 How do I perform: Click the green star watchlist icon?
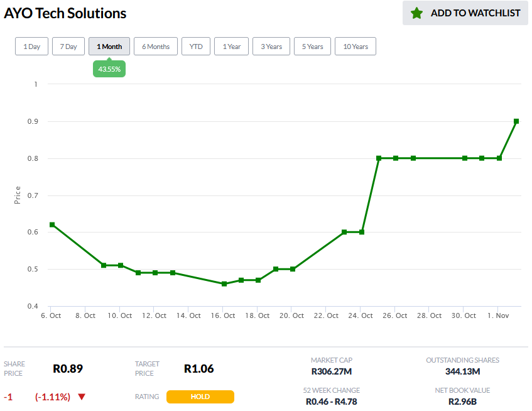416,13
